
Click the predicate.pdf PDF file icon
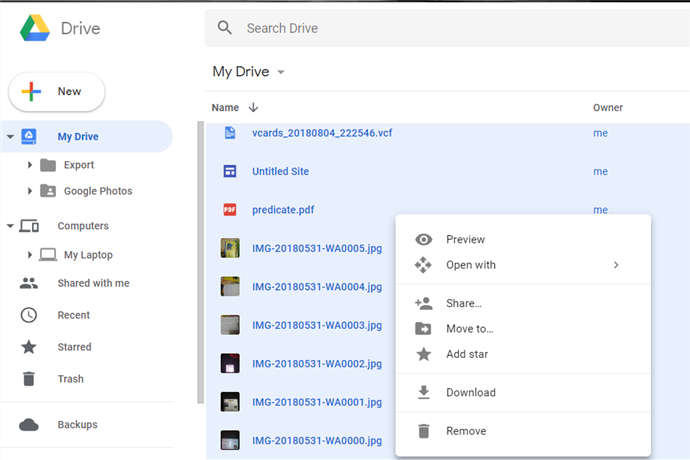point(229,210)
